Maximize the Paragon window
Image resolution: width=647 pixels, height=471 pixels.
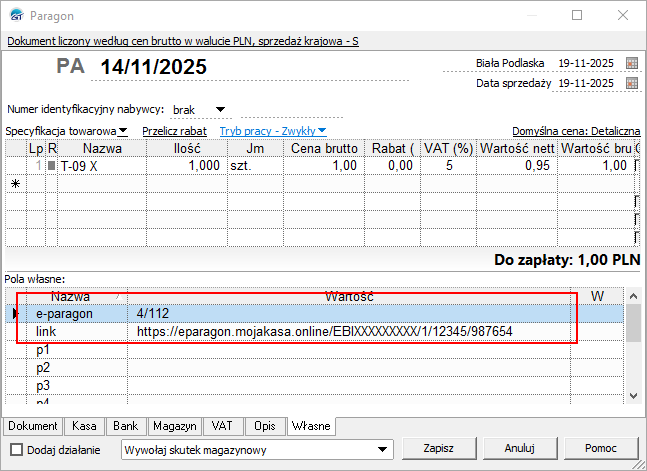[577, 16]
